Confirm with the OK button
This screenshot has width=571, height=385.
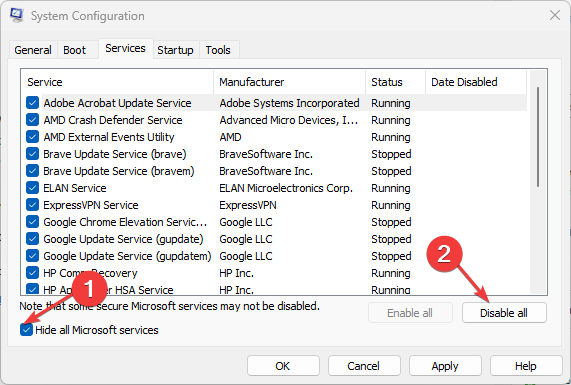click(283, 366)
